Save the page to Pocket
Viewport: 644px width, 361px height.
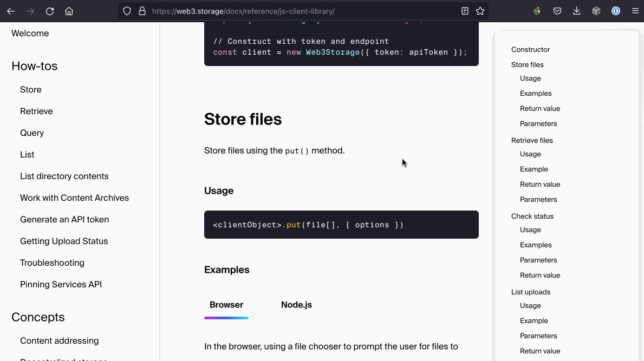[557, 10]
